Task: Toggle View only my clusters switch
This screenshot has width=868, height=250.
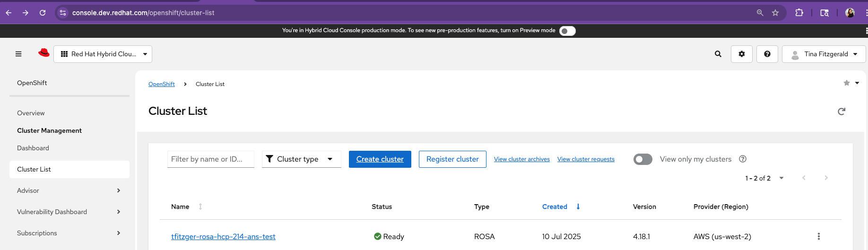Action: click(x=643, y=159)
